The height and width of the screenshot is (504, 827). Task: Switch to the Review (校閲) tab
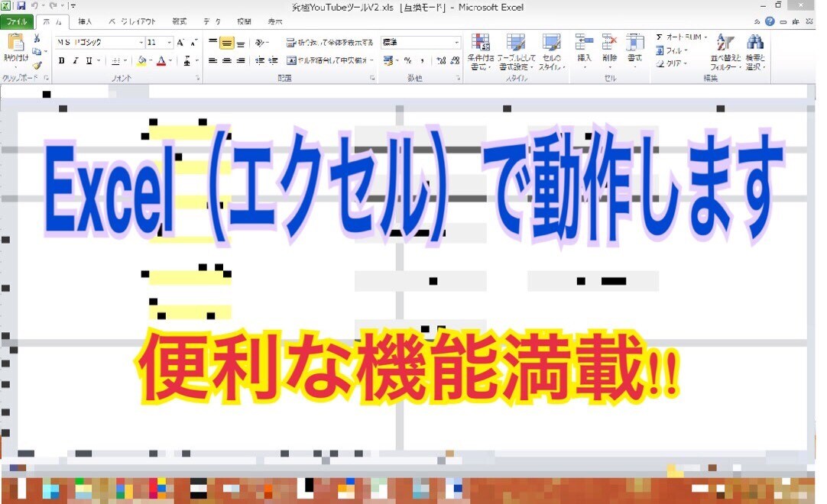[x=244, y=21]
